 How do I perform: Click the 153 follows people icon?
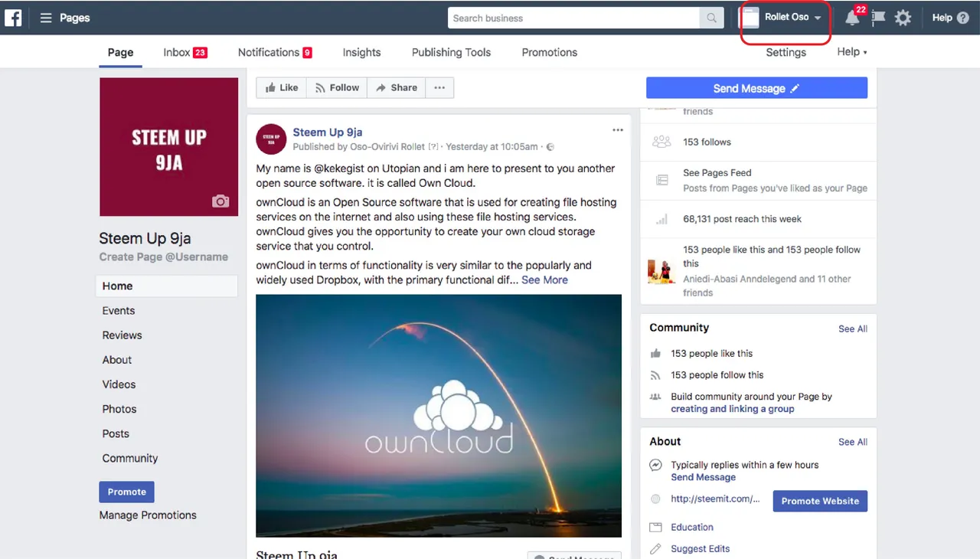pyautogui.click(x=661, y=142)
